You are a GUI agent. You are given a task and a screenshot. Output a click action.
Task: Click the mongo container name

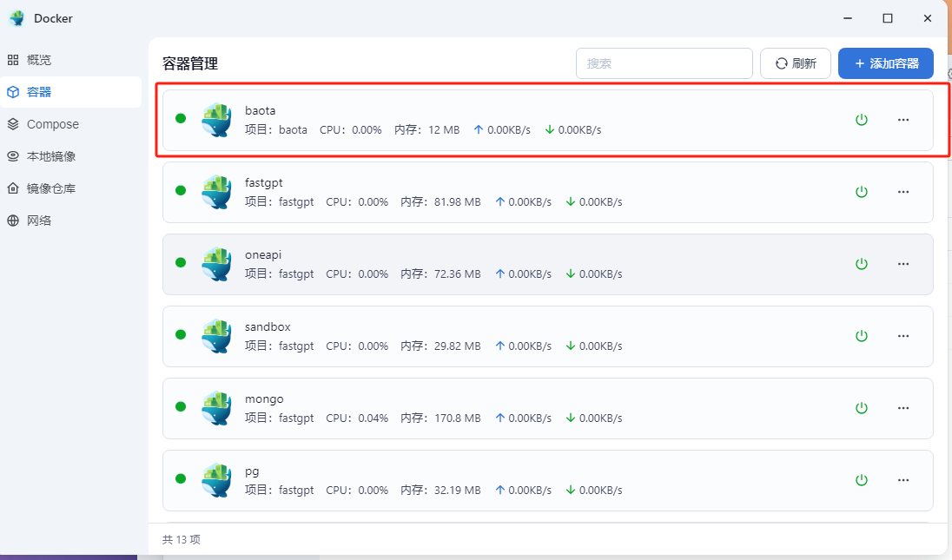[264, 400]
